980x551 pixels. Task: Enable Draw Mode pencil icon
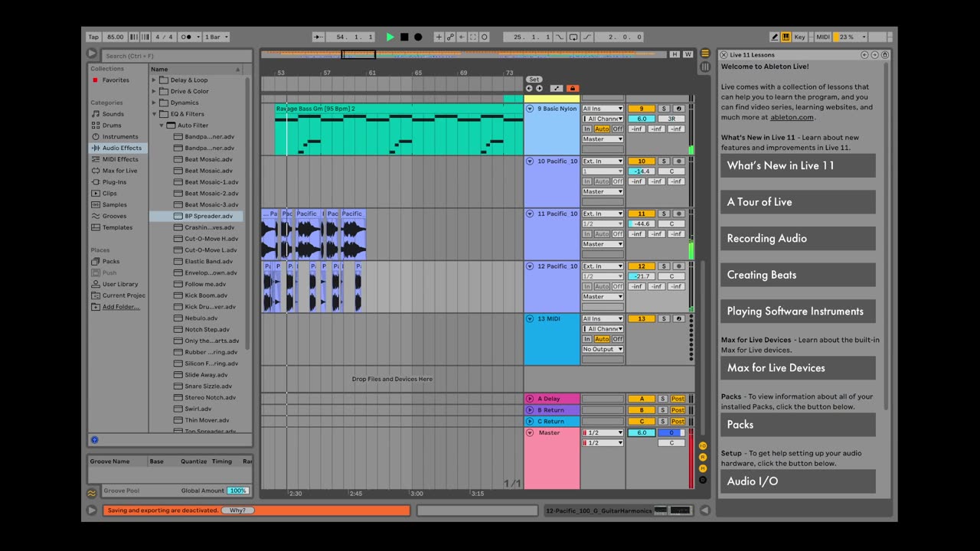point(775,37)
